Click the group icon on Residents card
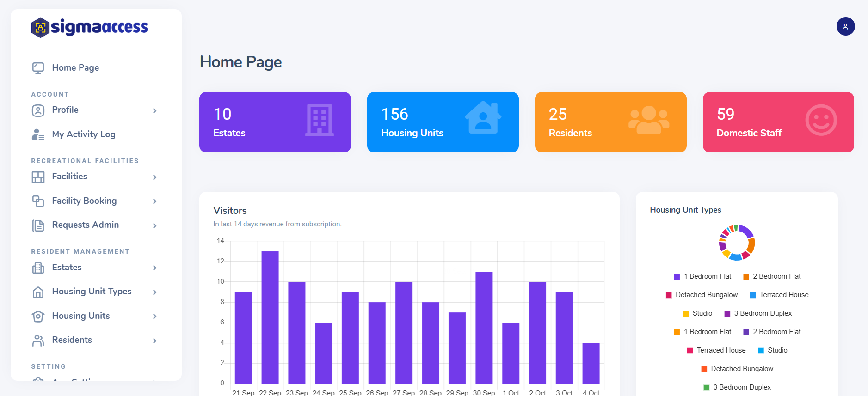Screen dimensions: 868x396 click(x=649, y=120)
